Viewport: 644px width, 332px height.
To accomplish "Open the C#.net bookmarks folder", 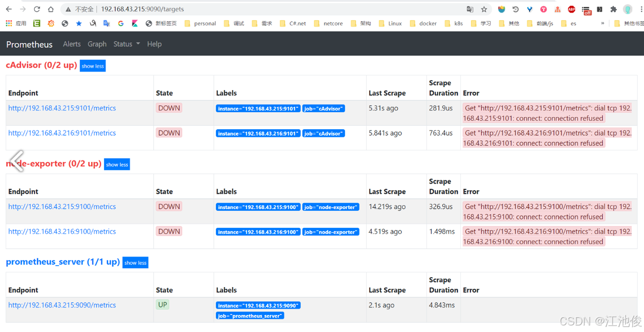I will [x=293, y=23].
